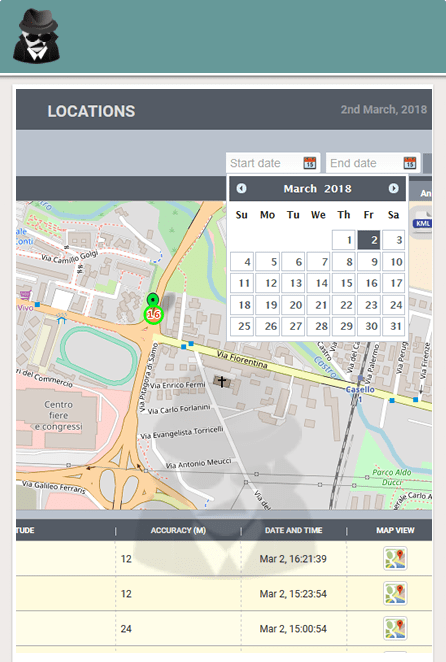Screen dimensions: 446x662
Task: Download the KML file icon
Action: (423, 224)
